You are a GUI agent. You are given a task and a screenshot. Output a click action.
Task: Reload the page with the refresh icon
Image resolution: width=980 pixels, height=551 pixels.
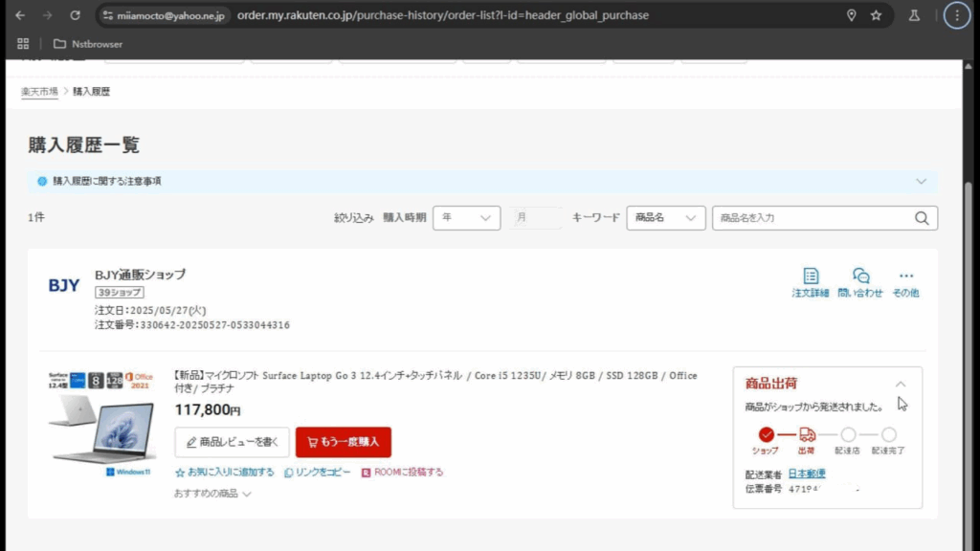[76, 16]
